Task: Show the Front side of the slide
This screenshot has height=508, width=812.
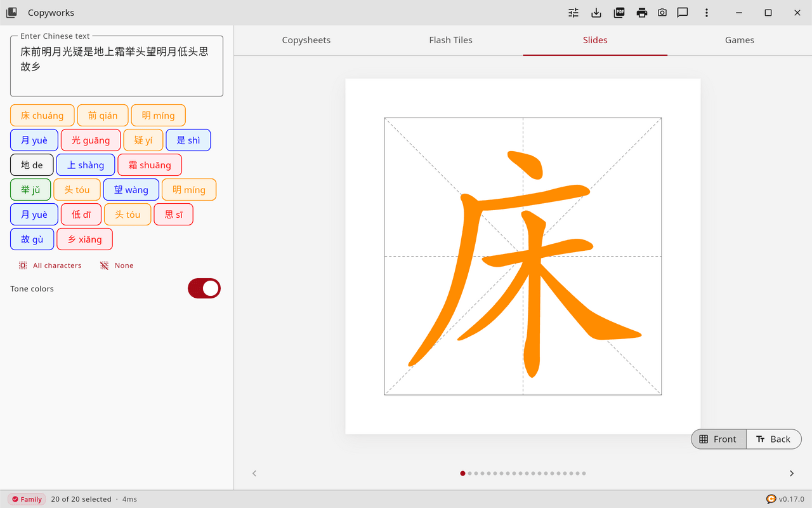Action: pyautogui.click(x=719, y=439)
